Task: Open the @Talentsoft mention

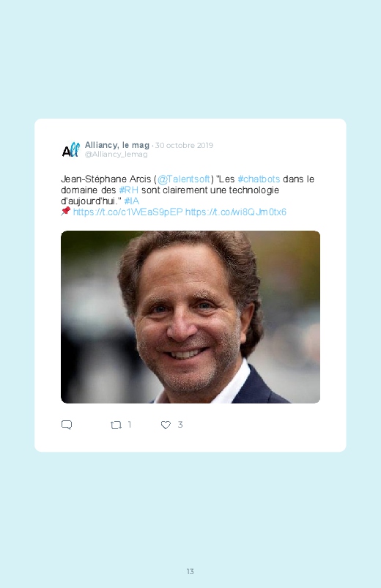Action: coord(184,179)
